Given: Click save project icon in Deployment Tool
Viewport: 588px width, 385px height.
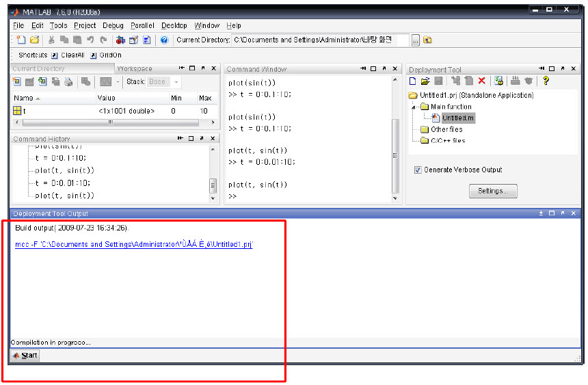Looking at the screenshot, I should [438, 81].
